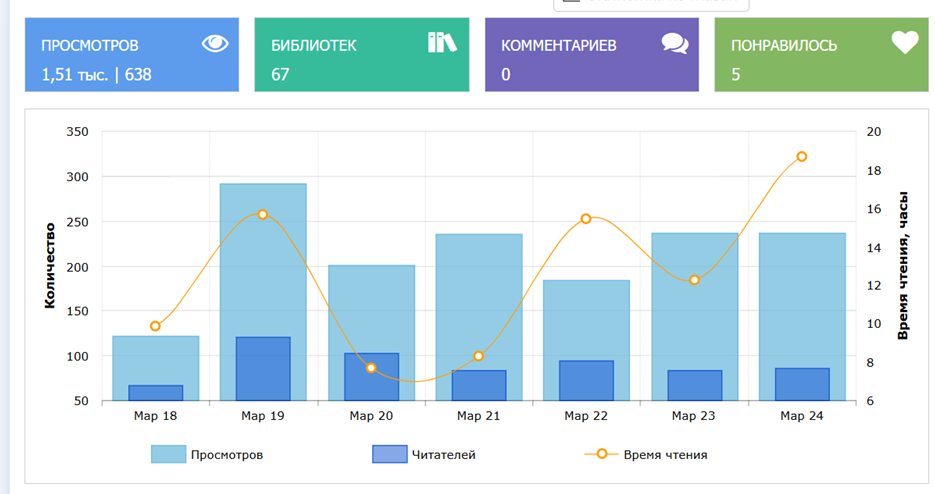Click the КОММЕНТАРИЕВ card title

558,46
